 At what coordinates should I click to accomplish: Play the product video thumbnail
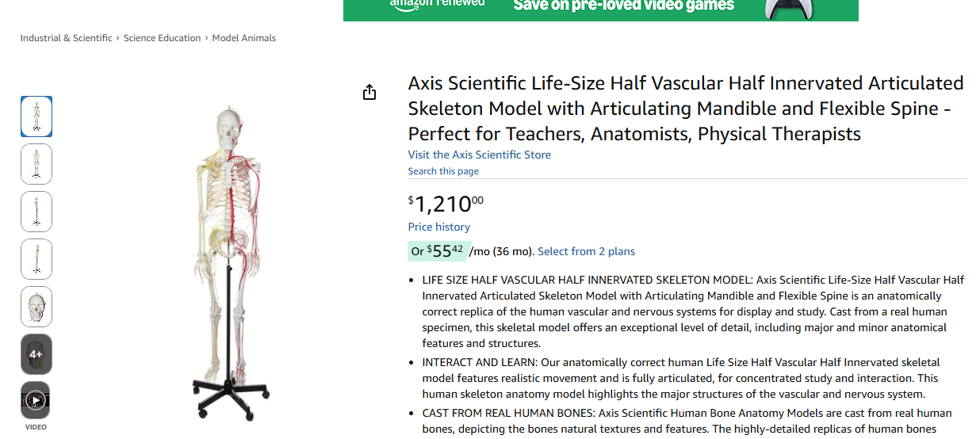pos(36,401)
